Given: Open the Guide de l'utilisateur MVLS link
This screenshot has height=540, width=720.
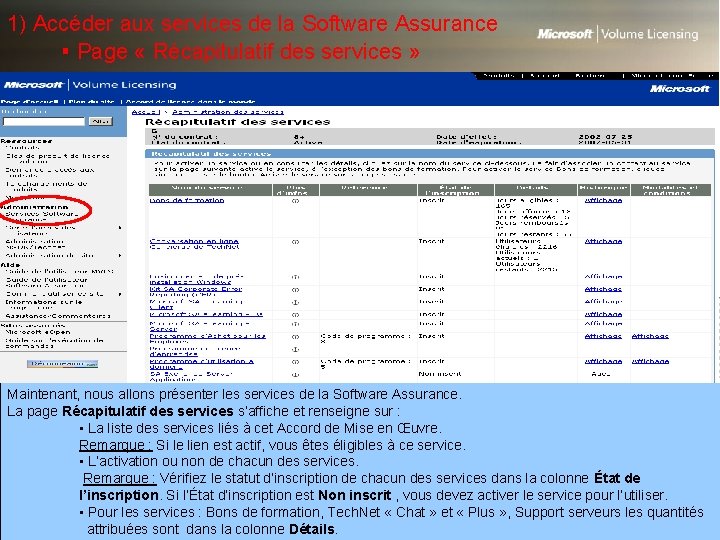Looking at the screenshot, I should [x=59, y=271].
